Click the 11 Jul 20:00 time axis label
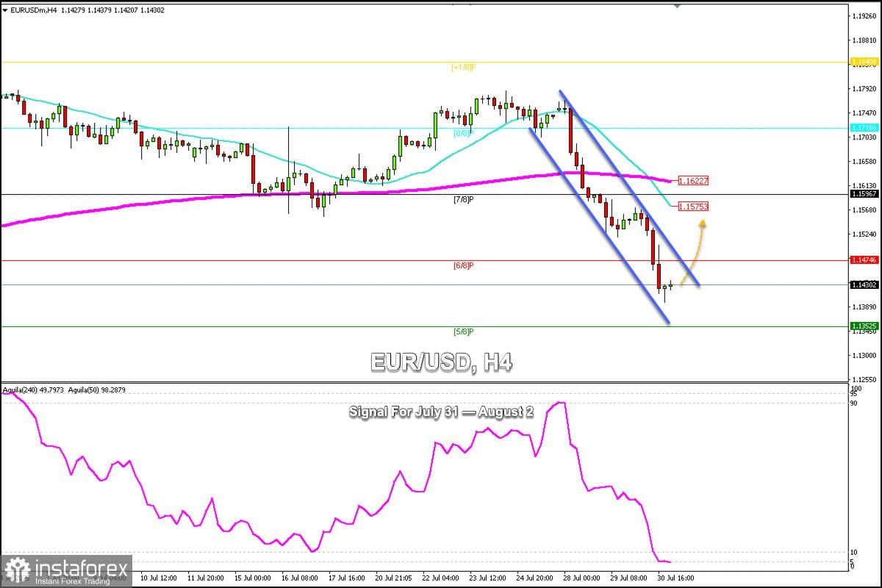882x588 pixels. tap(207, 578)
